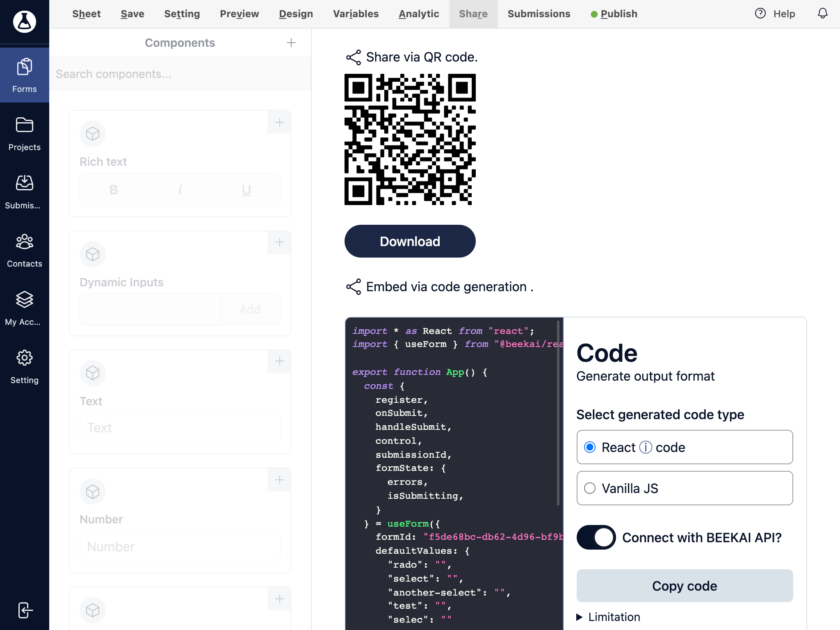The image size is (840, 630).
Task: Open the Setting tab in top bar
Action: click(182, 14)
